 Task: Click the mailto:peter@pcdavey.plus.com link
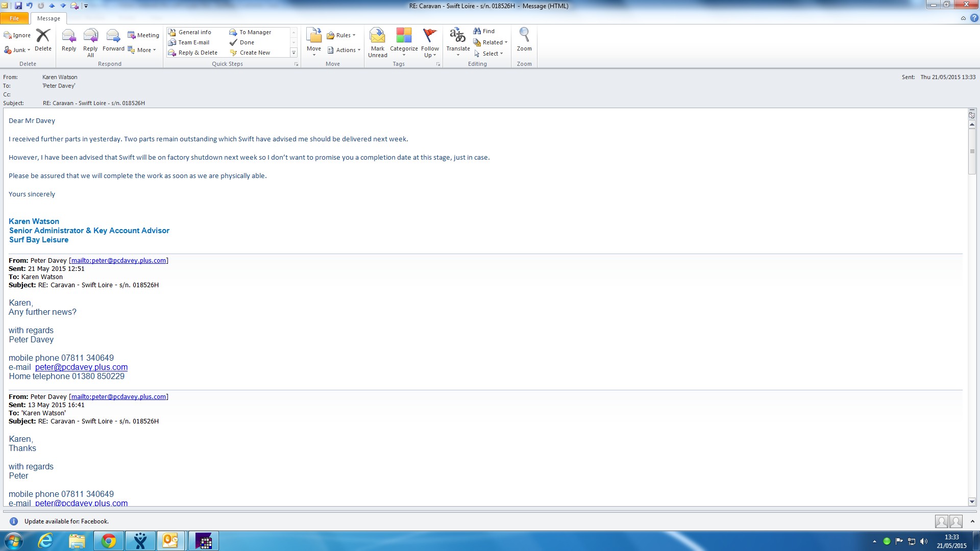tap(118, 260)
